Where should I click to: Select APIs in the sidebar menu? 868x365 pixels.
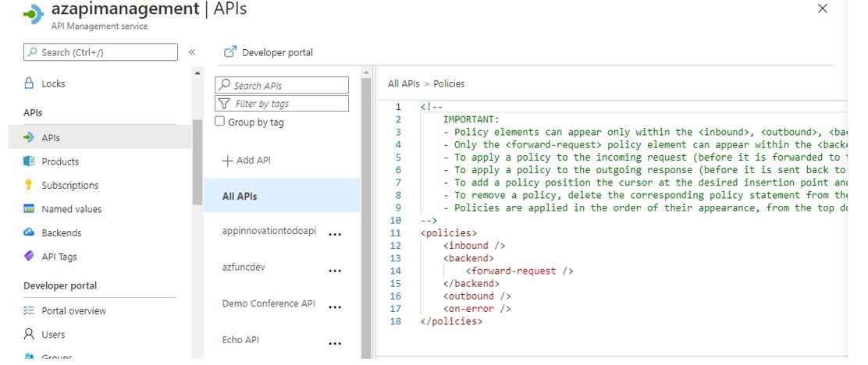tap(100, 137)
